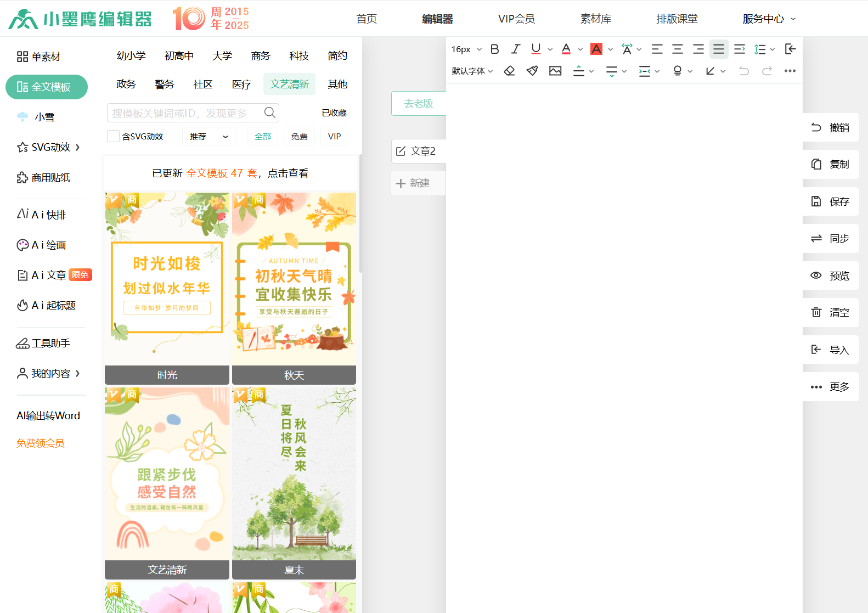This screenshot has width=868, height=613.
Task: Select the format painter brush
Action: (532, 71)
